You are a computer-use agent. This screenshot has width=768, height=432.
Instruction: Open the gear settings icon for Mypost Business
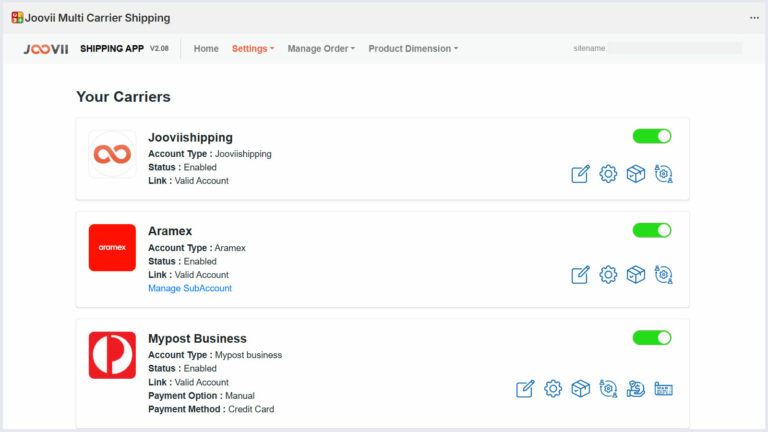coord(553,388)
